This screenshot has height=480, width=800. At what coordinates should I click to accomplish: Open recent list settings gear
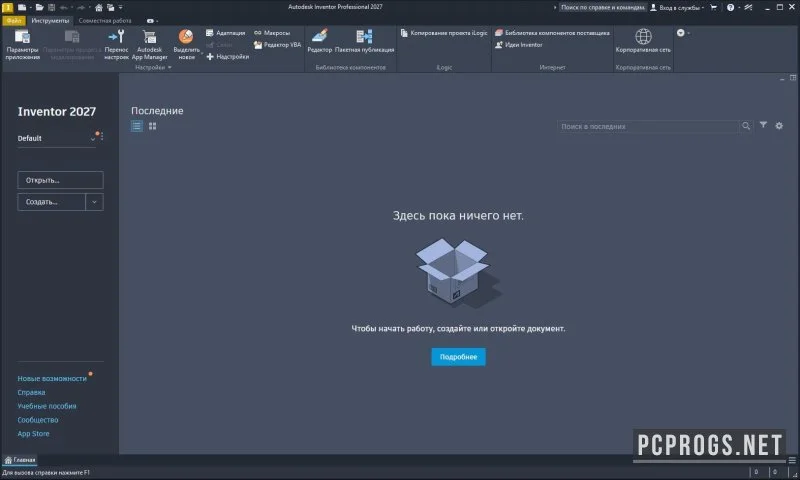779,125
